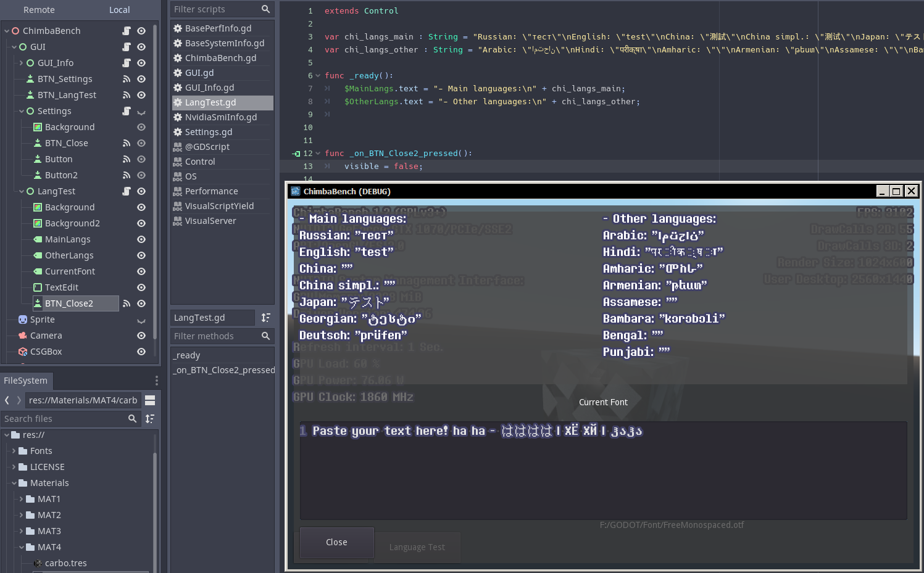Toggle alphabetical sorting of the methods list
This screenshot has width=924, height=573.
(x=266, y=318)
